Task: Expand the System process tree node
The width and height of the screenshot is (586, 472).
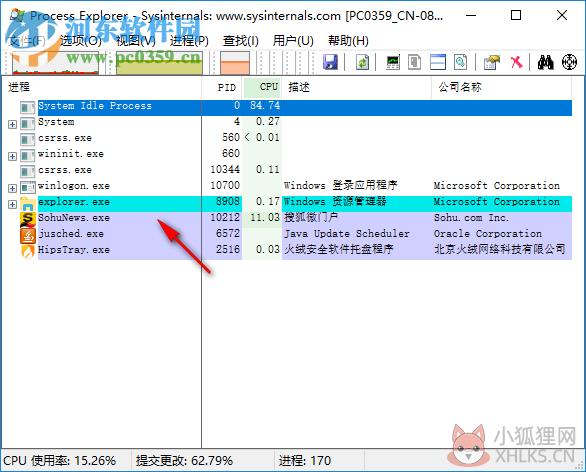Action: pyautogui.click(x=12, y=124)
